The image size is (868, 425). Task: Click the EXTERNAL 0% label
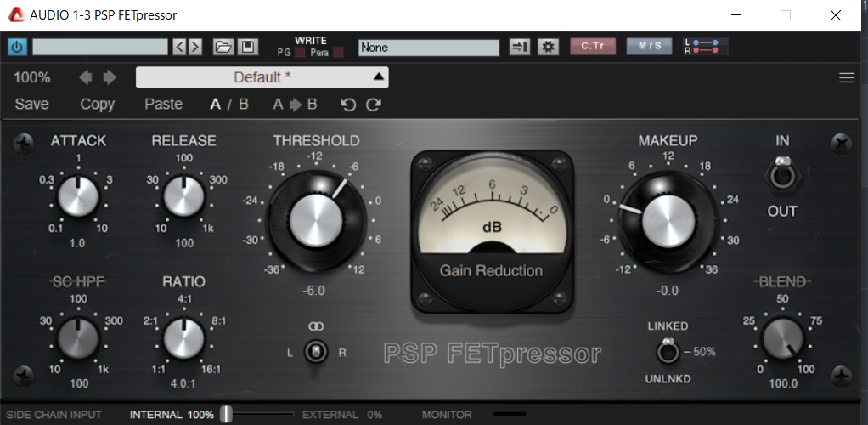[x=342, y=415]
